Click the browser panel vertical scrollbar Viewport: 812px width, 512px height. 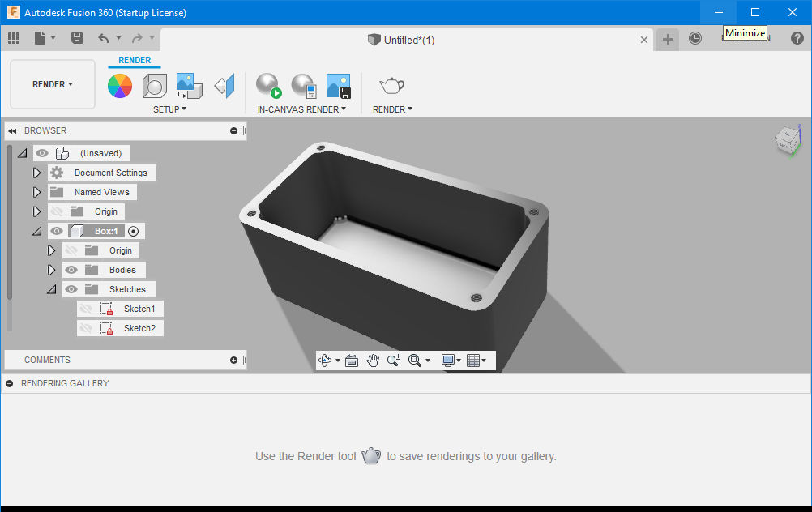[x=10, y=223]
